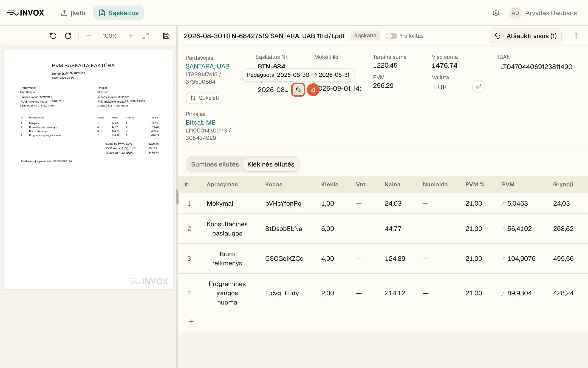
Task: Click the Sąskaita document type badge
Action: click(365, 35)
